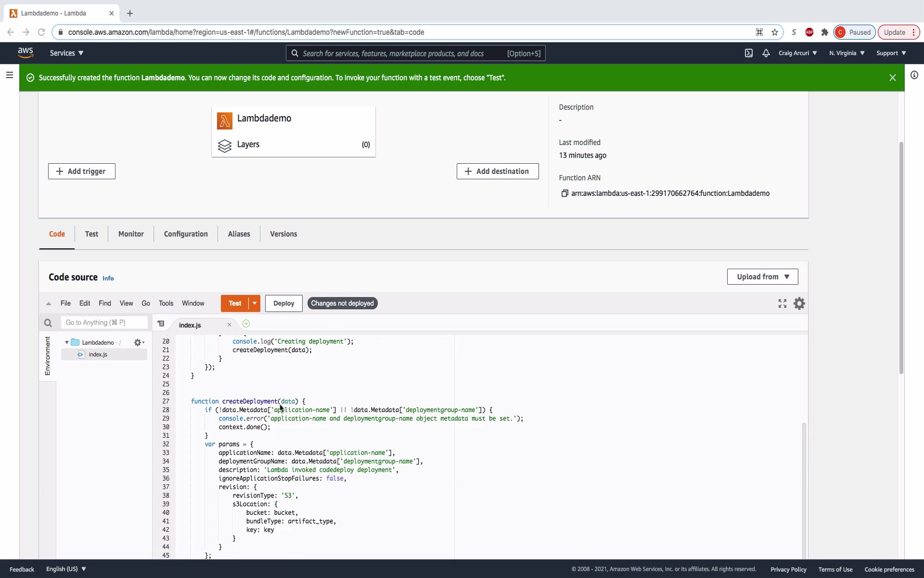Open the Go menu in editor

pyautogui.click(x=146, y=303)
